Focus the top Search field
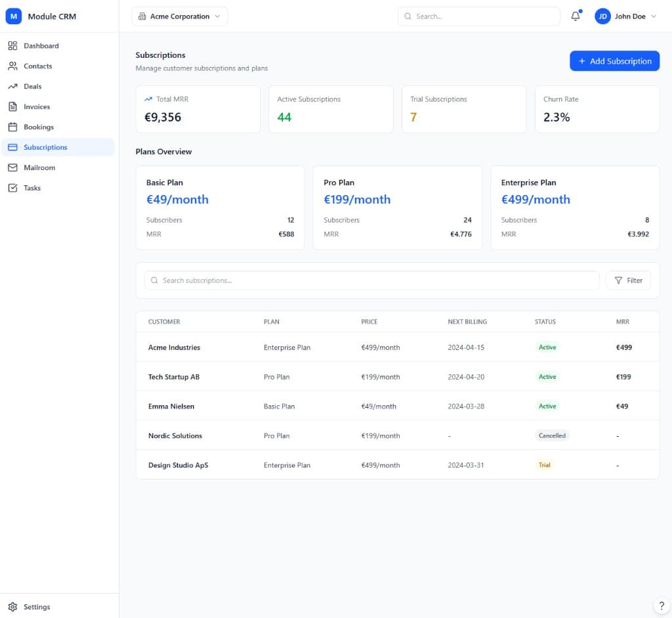The image size is (672, 618). pyautogui.click(x=478, y=16)
